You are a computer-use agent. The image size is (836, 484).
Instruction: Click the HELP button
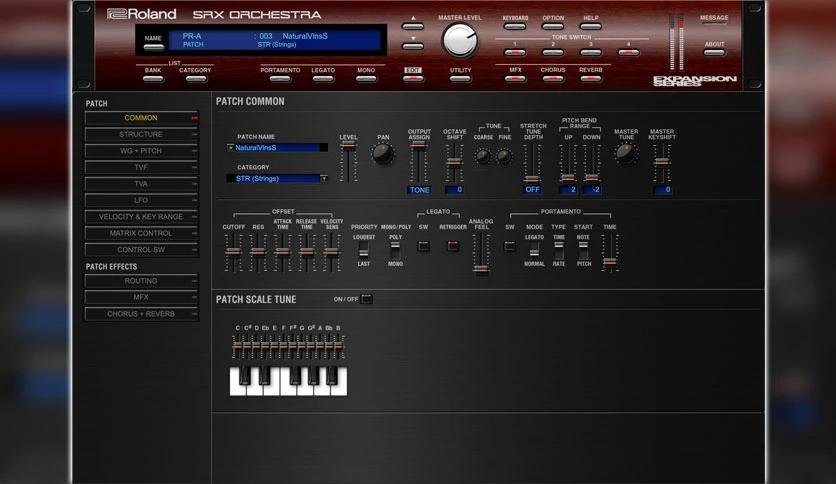590,26
